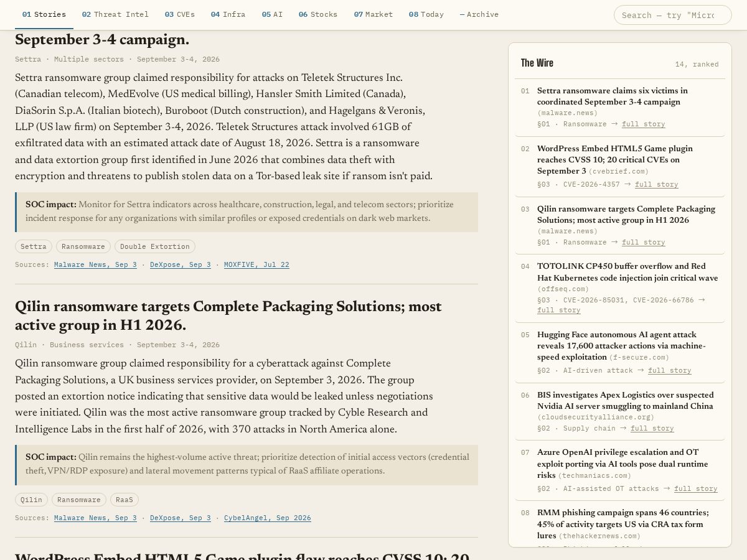The width and height of the screenshot is (747, 560).
Task: Open the 01 Stories tab
Action: point(44,14)
